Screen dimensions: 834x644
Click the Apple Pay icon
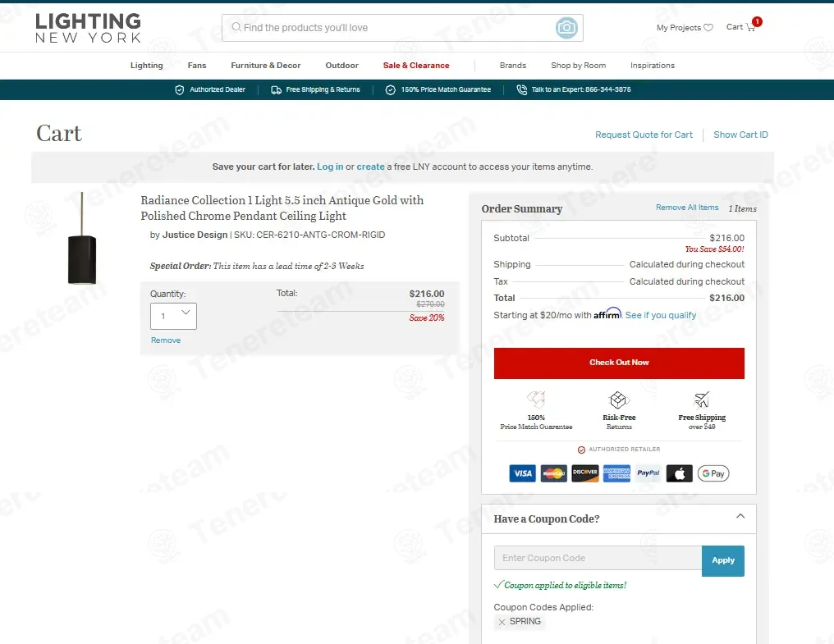[679, 473]
